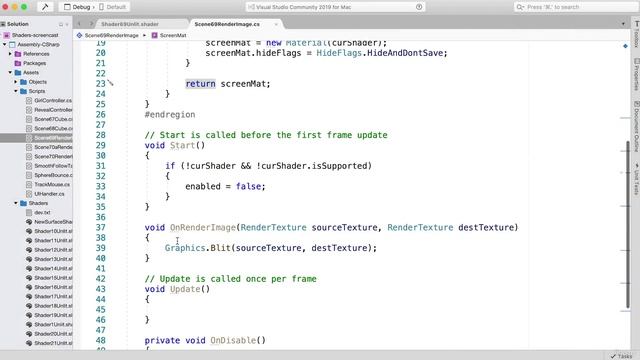Click the Shader1Unlit shader file icon
640x360 pixels.
point(29,324)
